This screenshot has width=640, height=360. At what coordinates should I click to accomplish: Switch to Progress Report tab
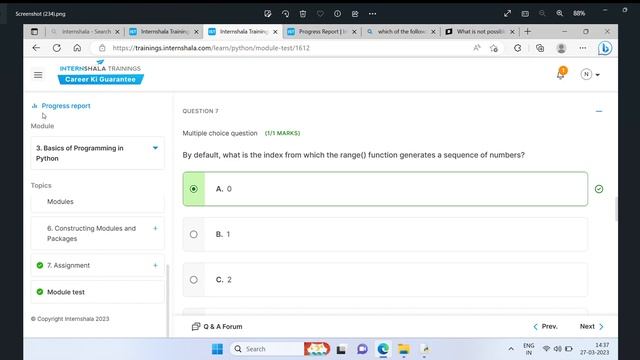tap(322, 31)
